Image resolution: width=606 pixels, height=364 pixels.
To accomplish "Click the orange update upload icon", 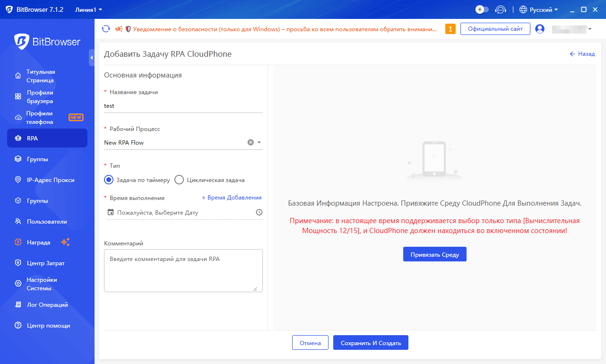I will (x=450, y=29).
